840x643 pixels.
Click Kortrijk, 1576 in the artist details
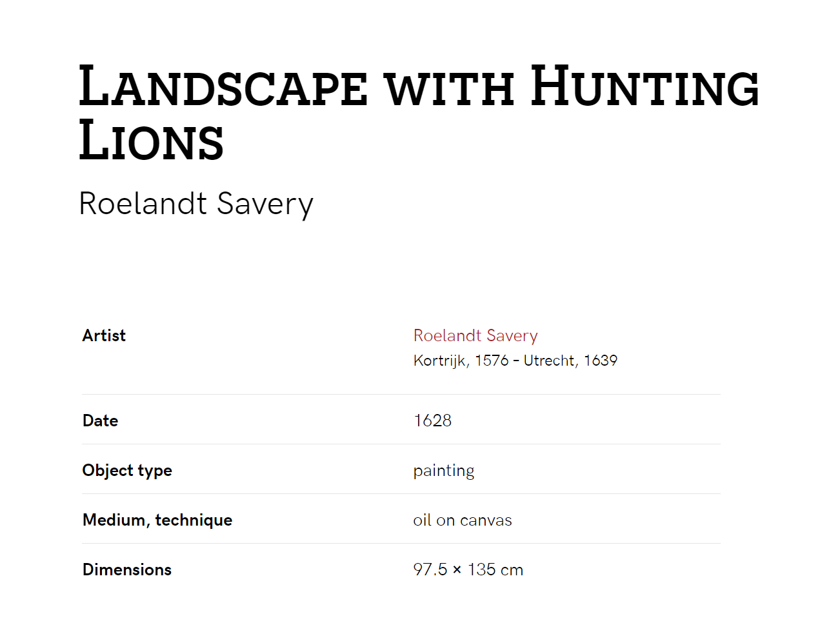pos(461,361)
